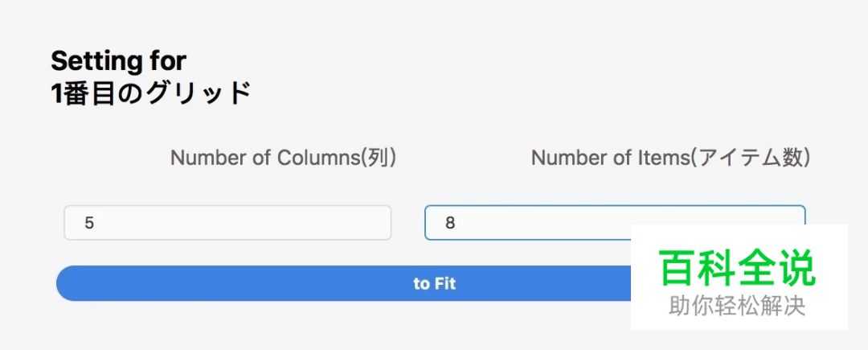Click the Number of Columns input field
The width and height of the screenshot is (868, 350).
(227, 223)
